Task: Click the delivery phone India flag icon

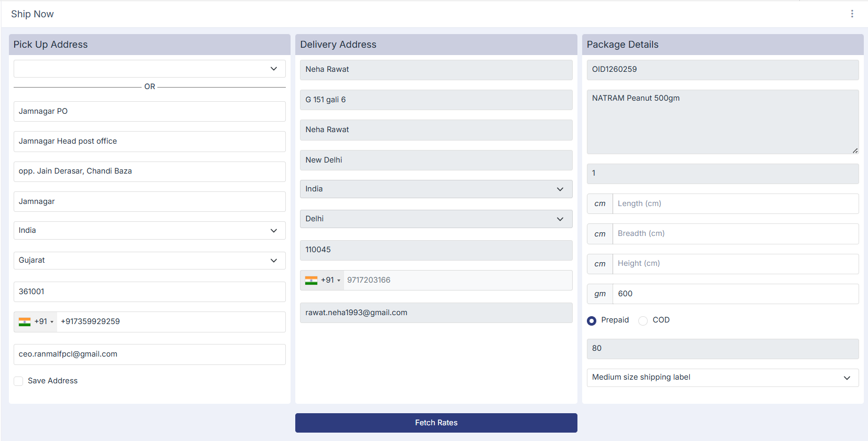Action: point(312,281)
